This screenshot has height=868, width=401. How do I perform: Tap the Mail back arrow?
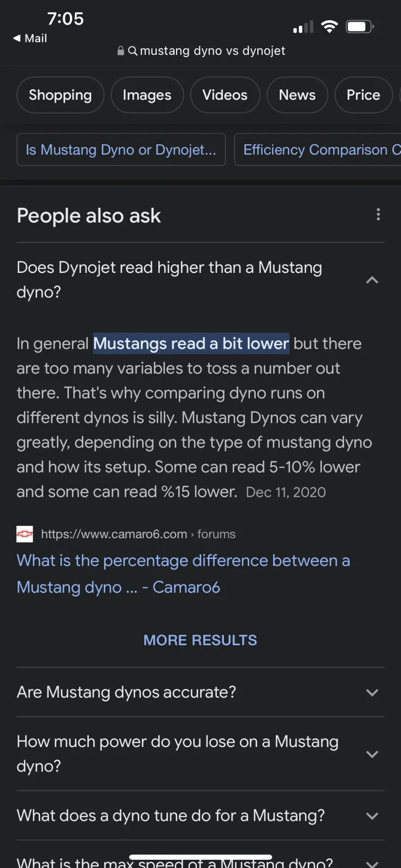pyautogui.click(x=17, y=38)
